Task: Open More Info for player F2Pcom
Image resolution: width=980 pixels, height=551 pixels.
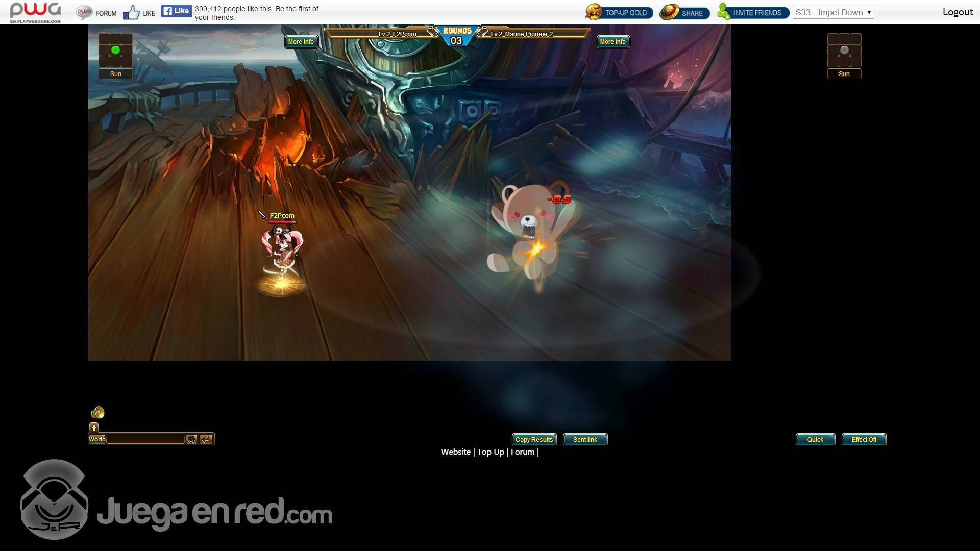Action: pyautogui.click(x=301, y=42)
